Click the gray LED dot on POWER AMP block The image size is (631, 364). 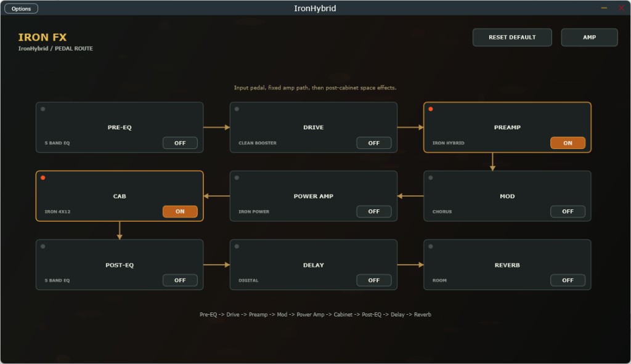click(x=237, y=178)
